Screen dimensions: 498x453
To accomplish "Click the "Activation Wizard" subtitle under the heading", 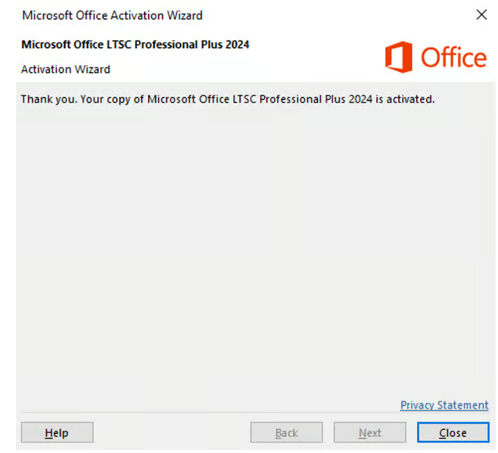I will tap(66, 69).
